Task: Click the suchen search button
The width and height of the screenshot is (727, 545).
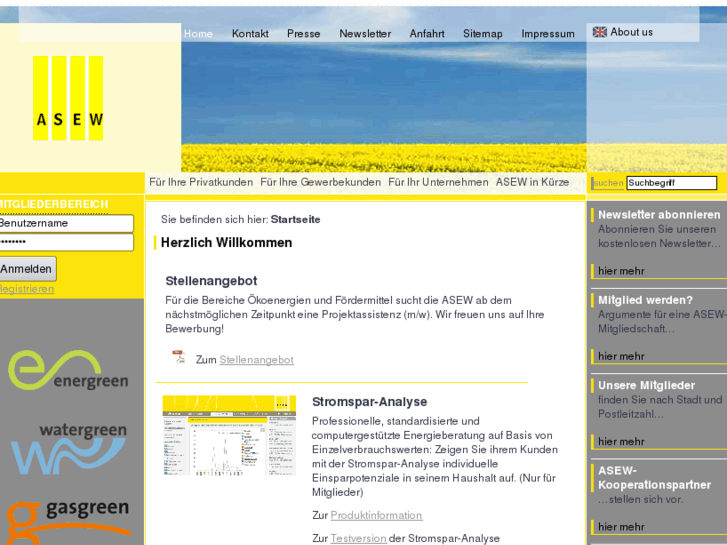Action: [608, 183]
